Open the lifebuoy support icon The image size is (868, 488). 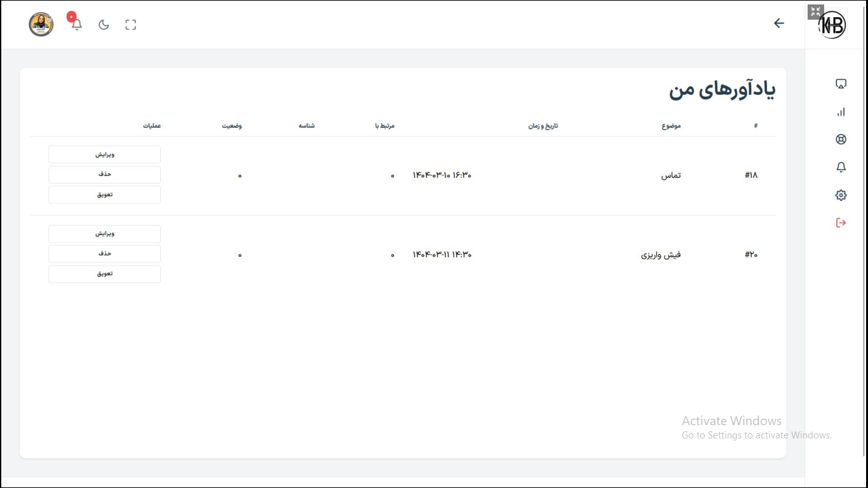click(841, 140)
